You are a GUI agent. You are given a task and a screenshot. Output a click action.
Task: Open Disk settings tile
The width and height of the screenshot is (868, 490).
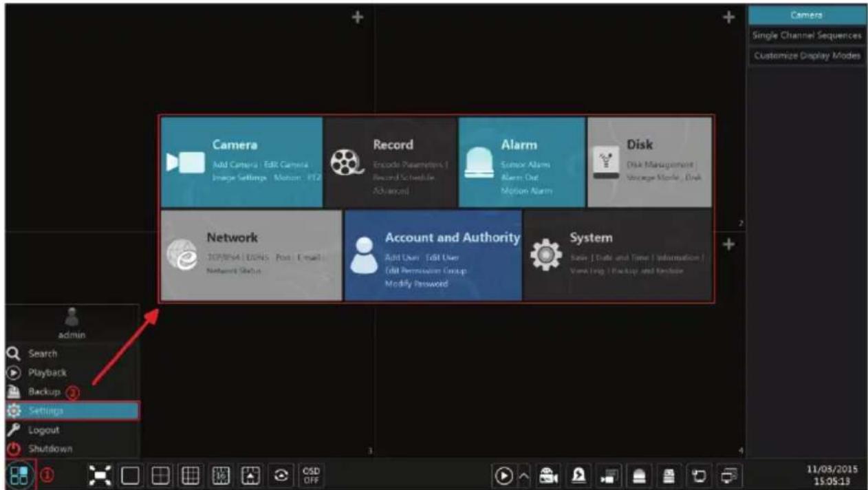coord(649,162)
